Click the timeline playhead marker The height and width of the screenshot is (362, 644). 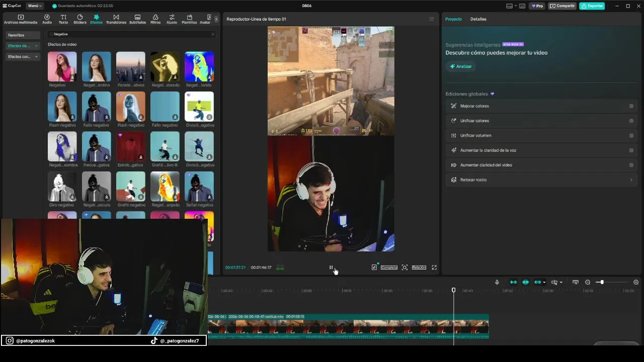(x=453, y=290)
